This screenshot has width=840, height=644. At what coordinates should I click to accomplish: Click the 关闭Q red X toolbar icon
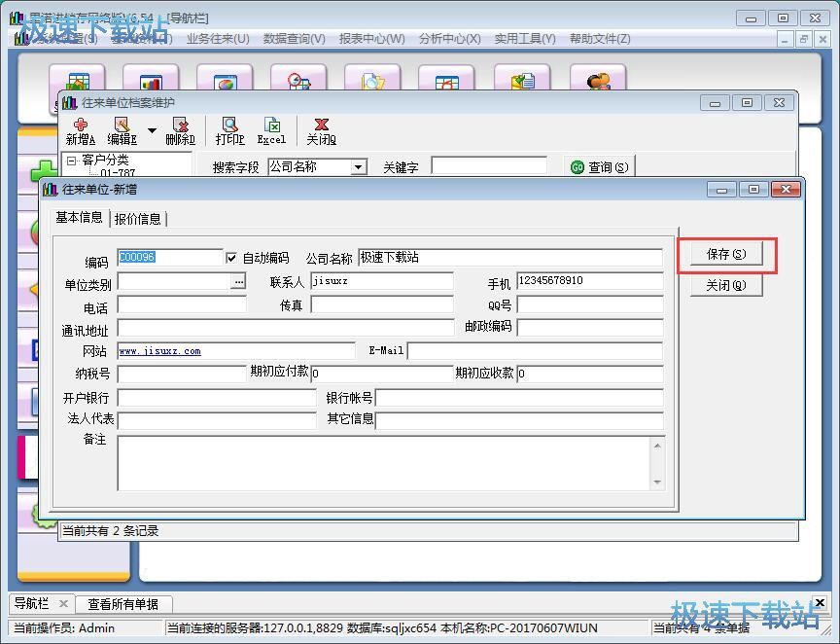click(321, 131)
